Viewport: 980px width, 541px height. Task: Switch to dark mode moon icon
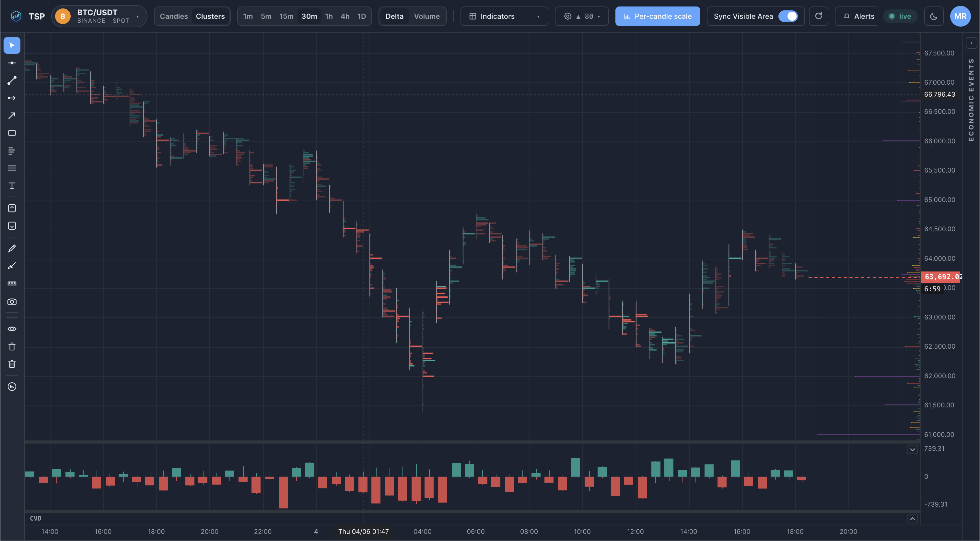pos(934,16)
